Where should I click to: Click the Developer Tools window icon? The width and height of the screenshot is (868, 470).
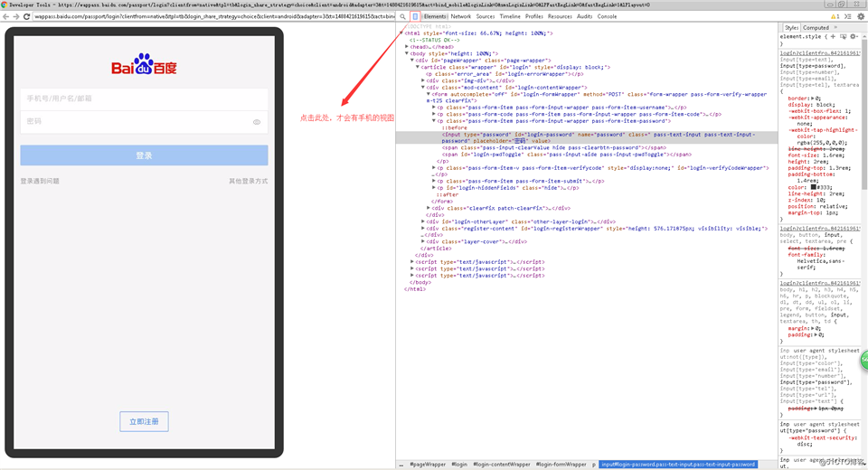pos(5,5)
